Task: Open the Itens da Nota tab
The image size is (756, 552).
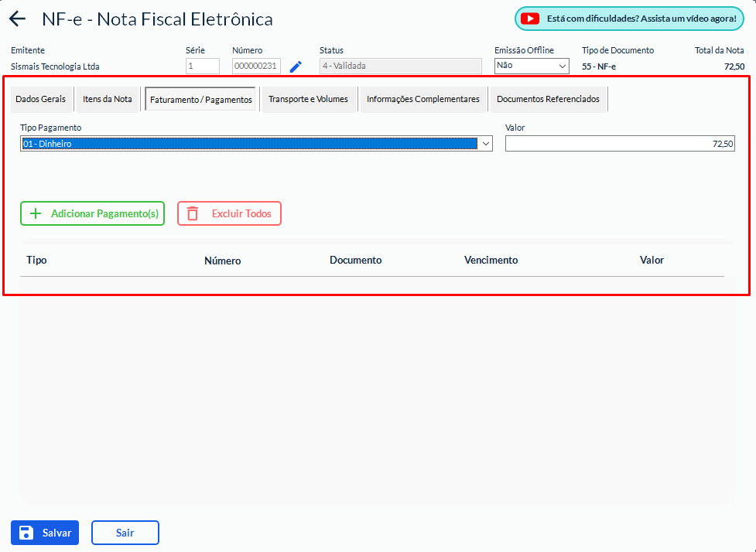Action: click(108, 99)
